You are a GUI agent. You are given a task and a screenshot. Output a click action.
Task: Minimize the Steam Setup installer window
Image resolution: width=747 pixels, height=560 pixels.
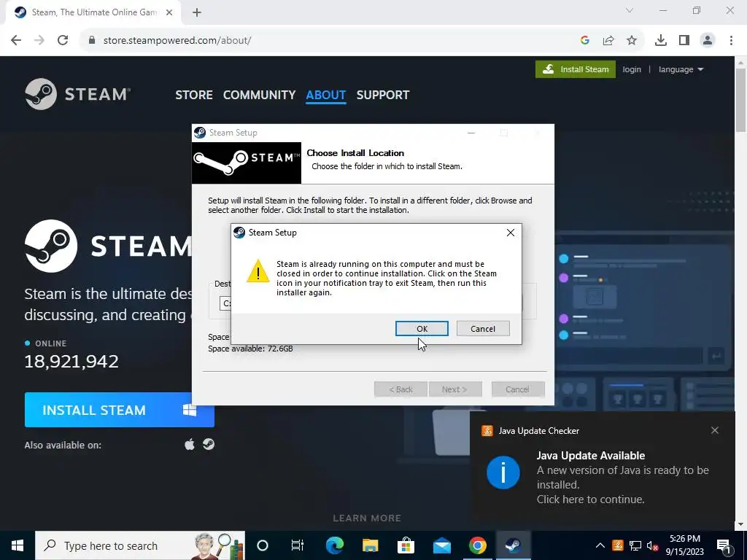[471, 133]
